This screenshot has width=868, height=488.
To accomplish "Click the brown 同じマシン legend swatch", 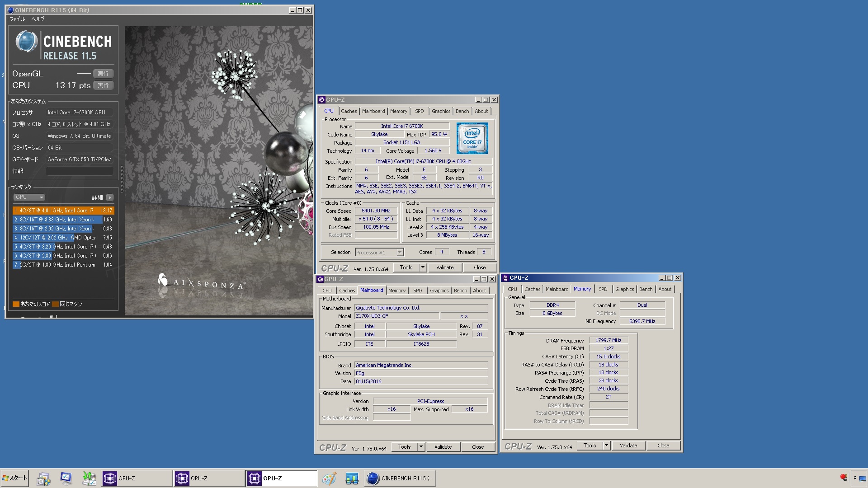I will (55, 304).
